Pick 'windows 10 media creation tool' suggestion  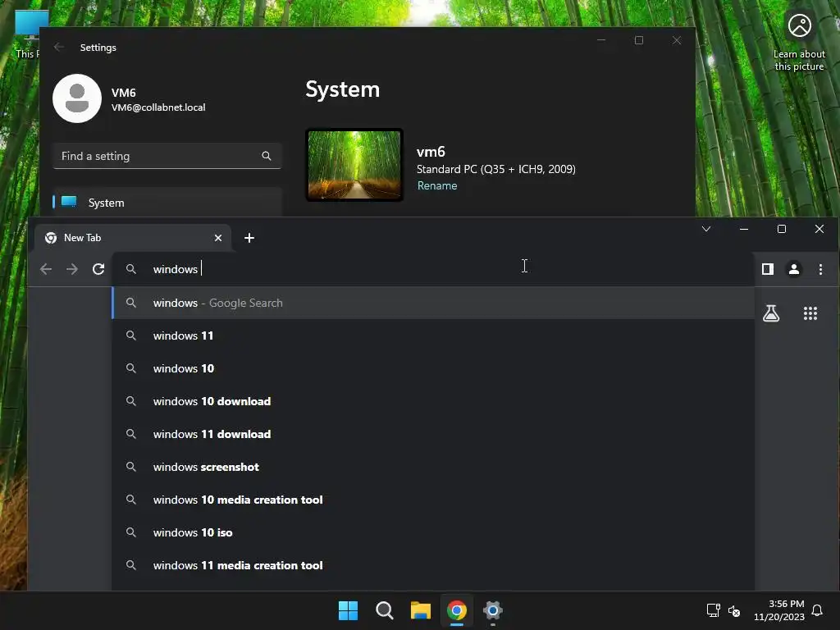[433, 500]
